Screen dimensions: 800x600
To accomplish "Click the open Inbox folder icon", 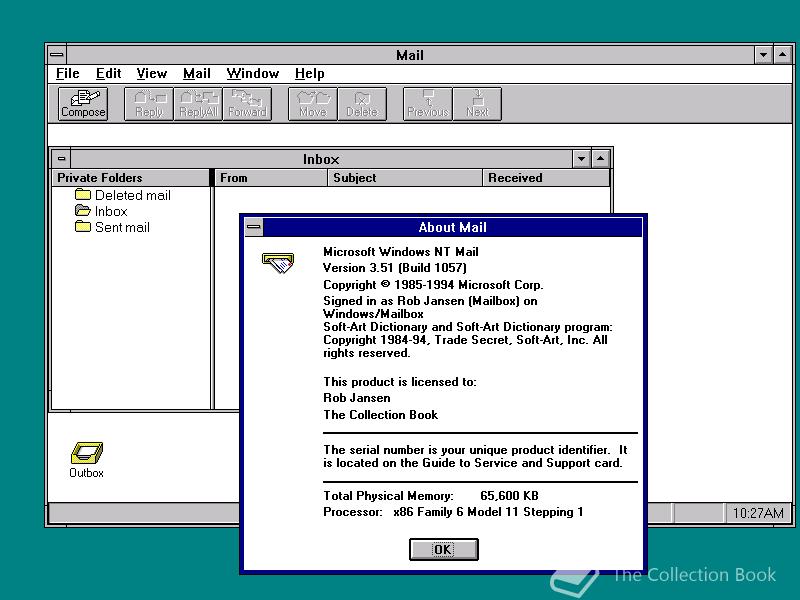I will 83,210.
